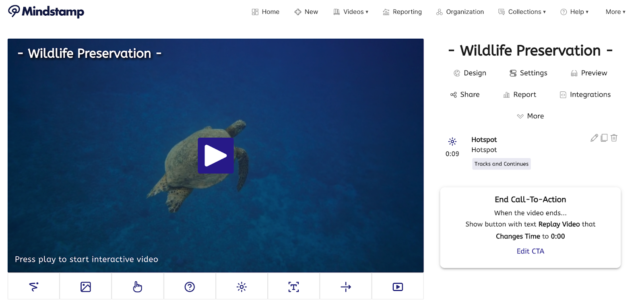Expand the Help dropdown
Screen dimensions: 644x307
tap(574, 12)
